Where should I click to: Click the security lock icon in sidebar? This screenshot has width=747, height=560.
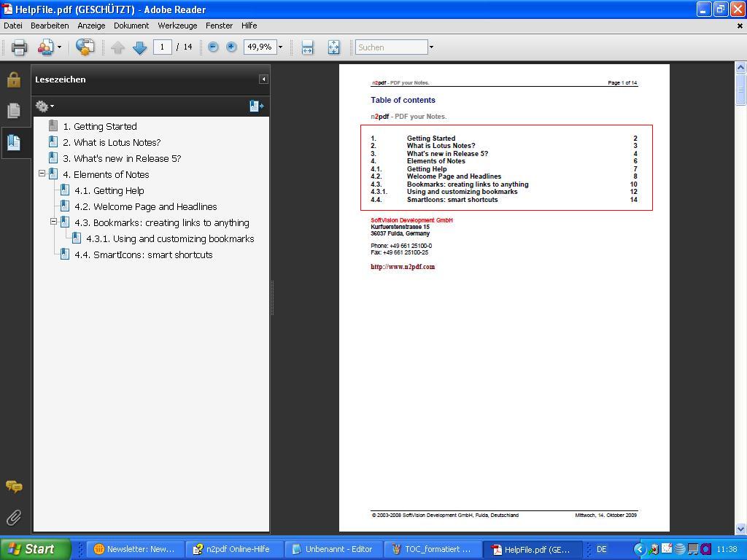[x=14, y=79]
